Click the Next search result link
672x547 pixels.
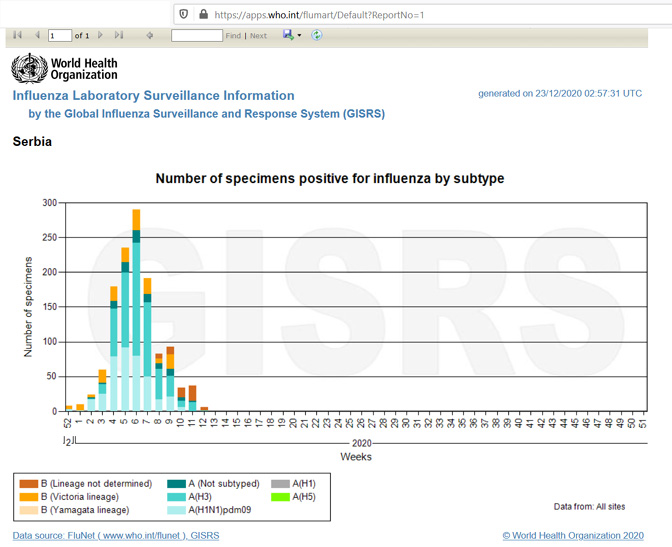pyautogui.click(x=258, y=36)
